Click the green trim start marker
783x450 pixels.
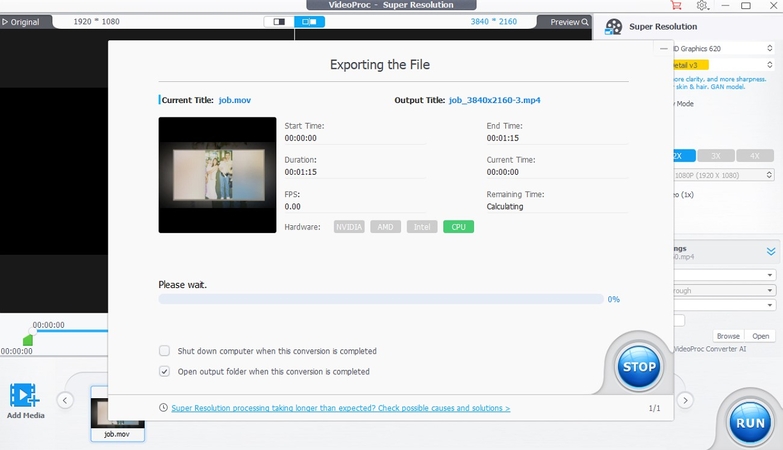28,340
